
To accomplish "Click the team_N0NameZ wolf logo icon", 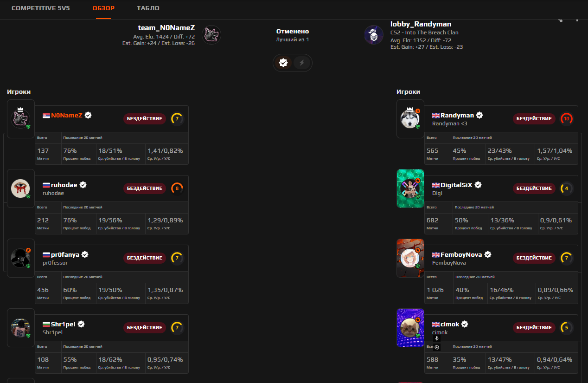I will (x=211, y=35).
